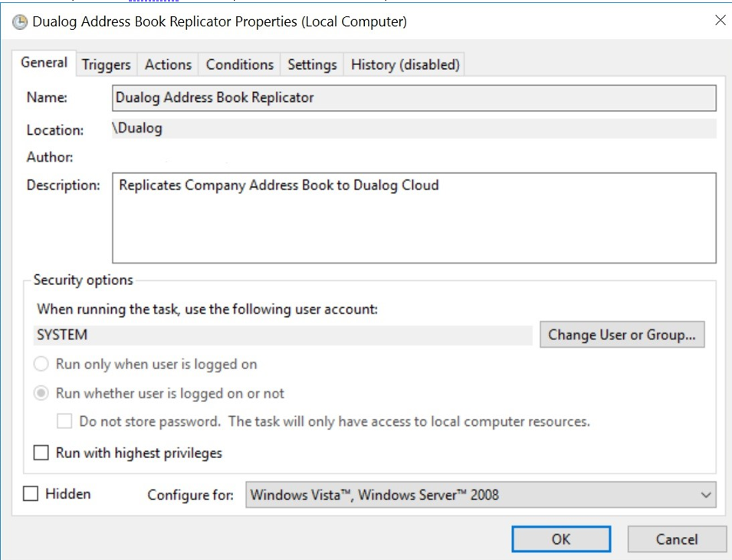Viewport: 732px width, 560px height.
Task: Toggle Do not store password checkbox
Action: pos(64,421)
